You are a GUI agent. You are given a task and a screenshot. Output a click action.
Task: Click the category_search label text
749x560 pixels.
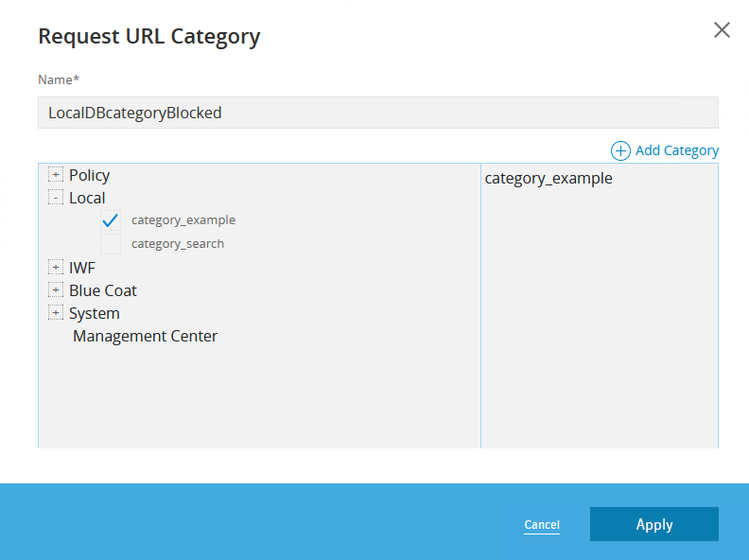[x=178, y=244]
